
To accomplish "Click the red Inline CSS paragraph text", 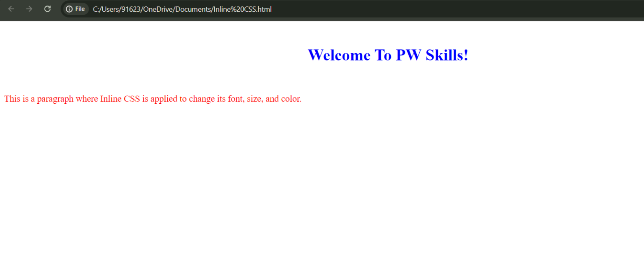I will point(153,99).
